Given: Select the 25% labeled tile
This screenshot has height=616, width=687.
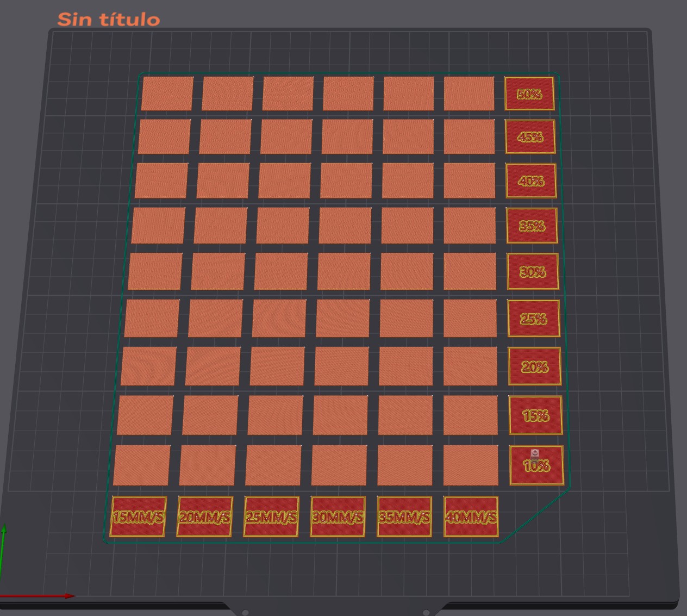Looking at the screenshot, I should [534, 319].
